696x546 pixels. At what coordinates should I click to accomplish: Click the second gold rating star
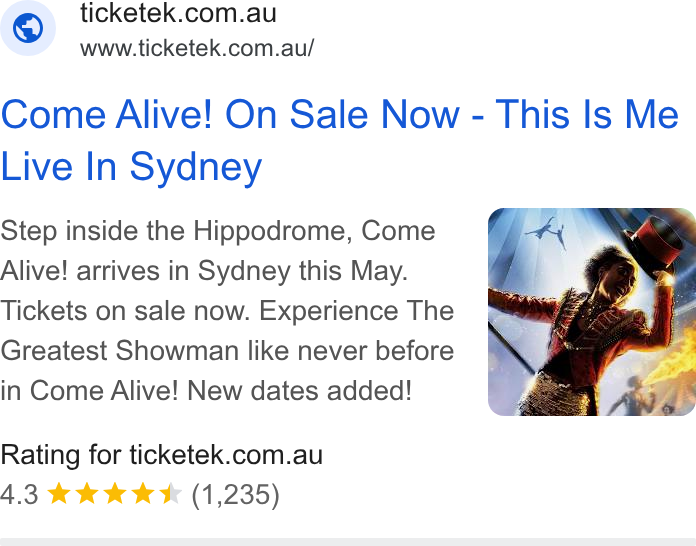87,494
